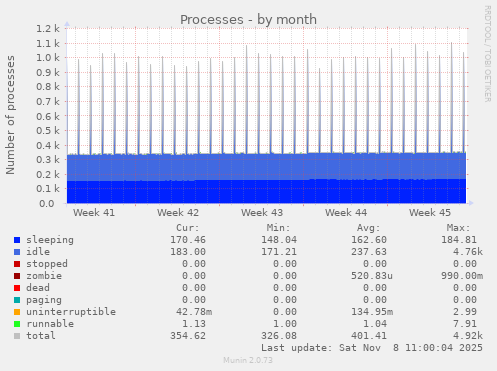Click the 'zombie' legend label
497x371 pixels.
click(44, 276)
